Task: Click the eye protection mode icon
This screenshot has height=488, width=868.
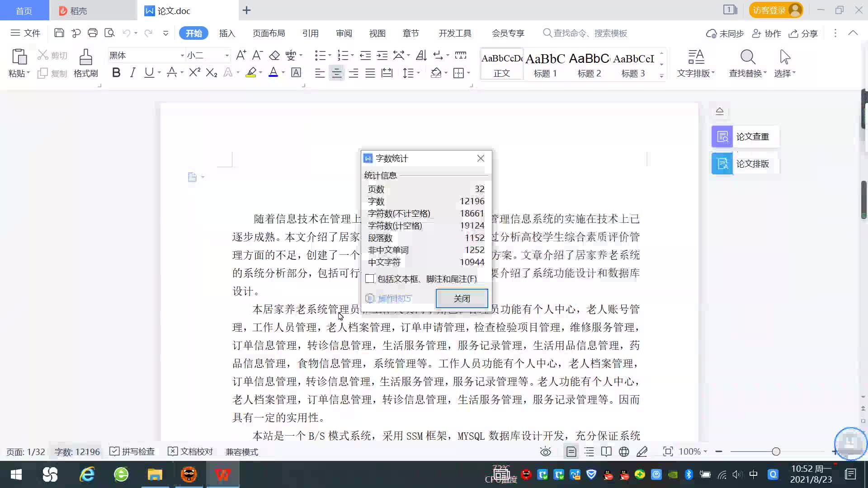Action: pos(546,452)
